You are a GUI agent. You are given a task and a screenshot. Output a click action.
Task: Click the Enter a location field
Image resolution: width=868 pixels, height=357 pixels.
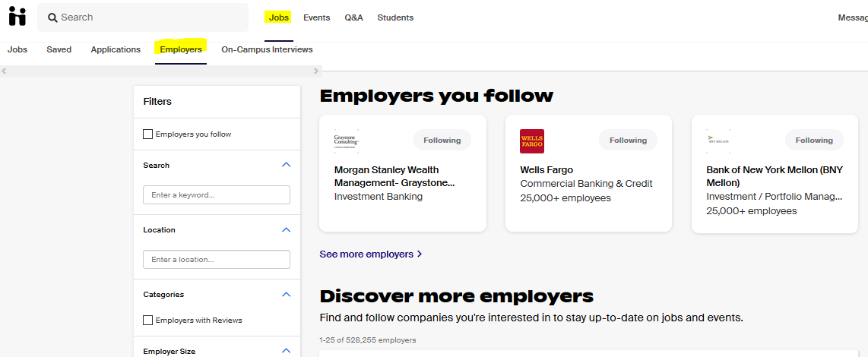[217, 260]
